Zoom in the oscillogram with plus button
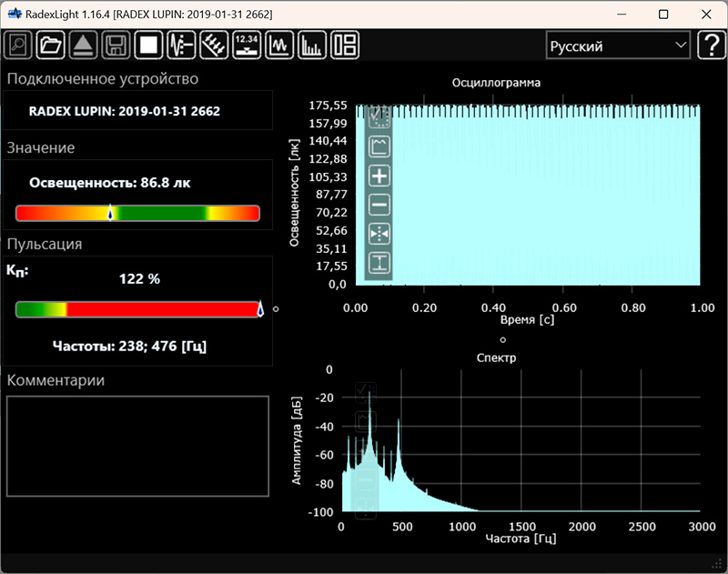Image resolution: width=728 pixels, height=574 pixels. click(x=379, y=176)
